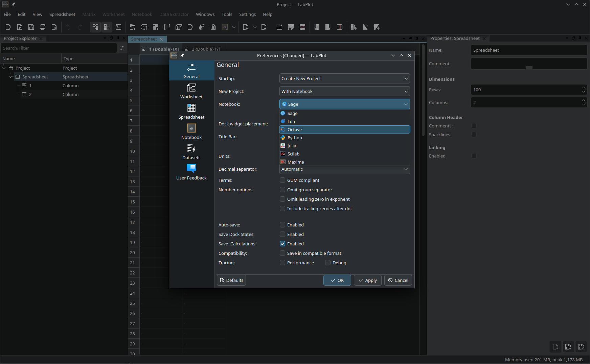Open the Worksheet preferences page
Viewport: 590px width, 364px height.
pos(191,91)
